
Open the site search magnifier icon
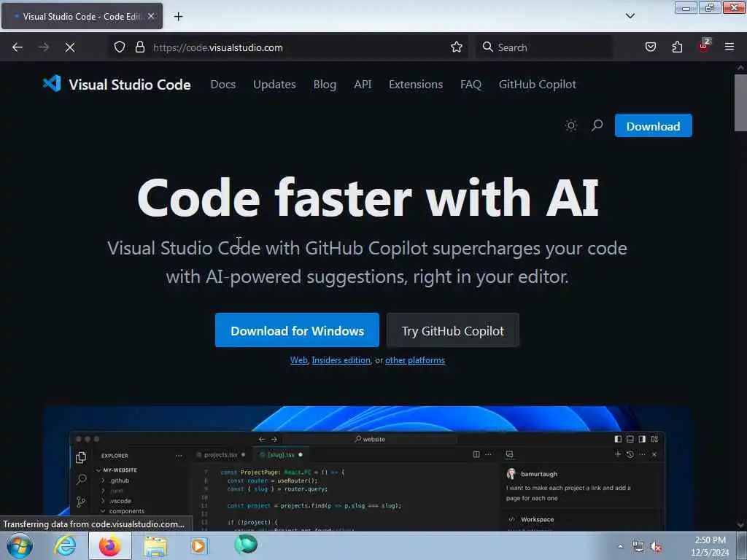(597, 125)
